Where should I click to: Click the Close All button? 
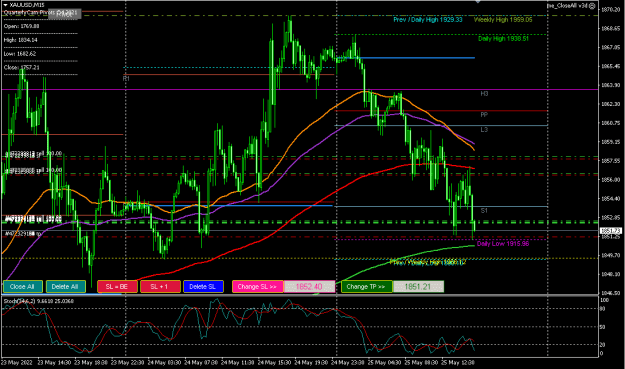click(x=22, y=287)
